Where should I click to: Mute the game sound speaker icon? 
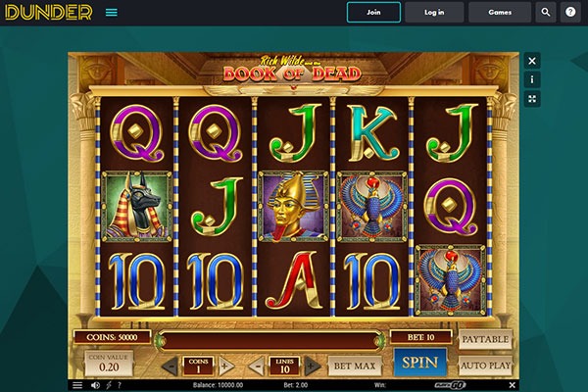click(x=95, y=385)
